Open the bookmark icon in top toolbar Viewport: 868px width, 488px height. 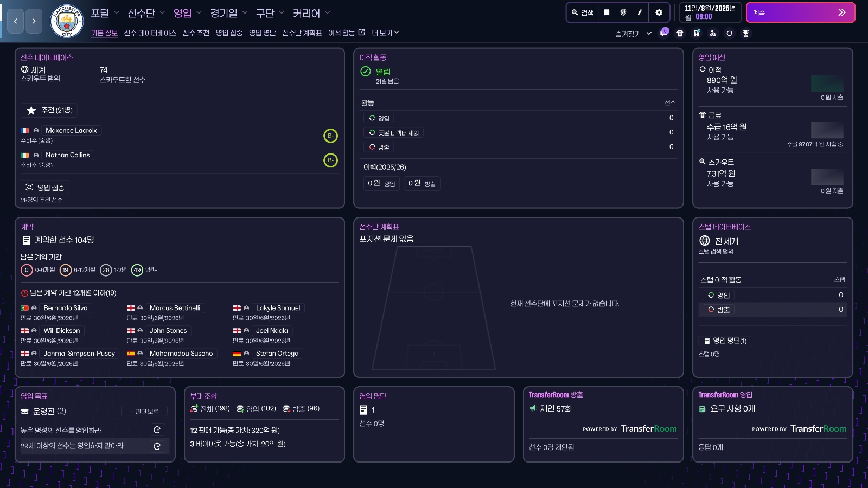607,12
